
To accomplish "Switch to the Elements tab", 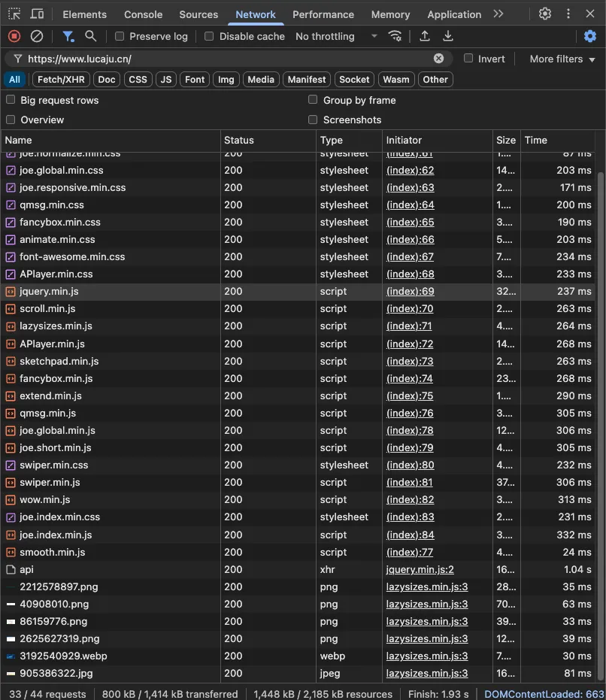I will click(84, 14).
